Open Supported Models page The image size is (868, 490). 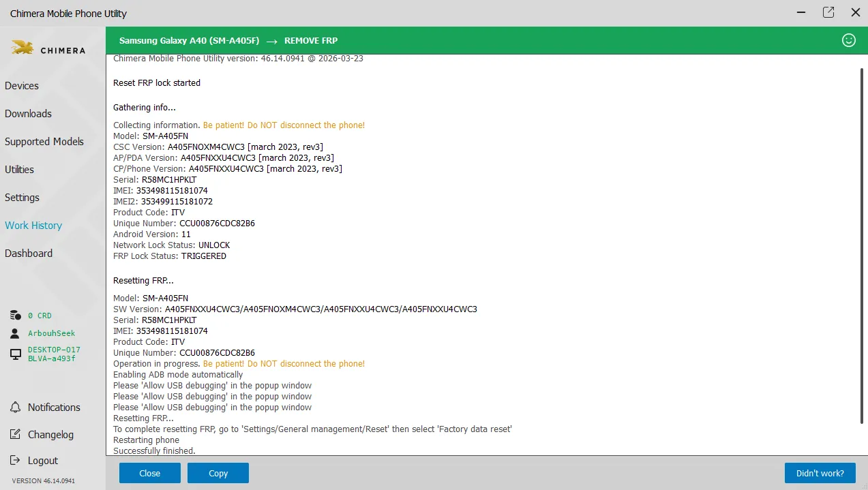[44, 142]
